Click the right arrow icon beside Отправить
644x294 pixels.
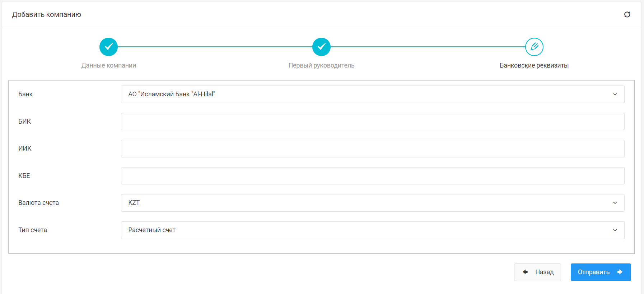click(x=620, y=272)
